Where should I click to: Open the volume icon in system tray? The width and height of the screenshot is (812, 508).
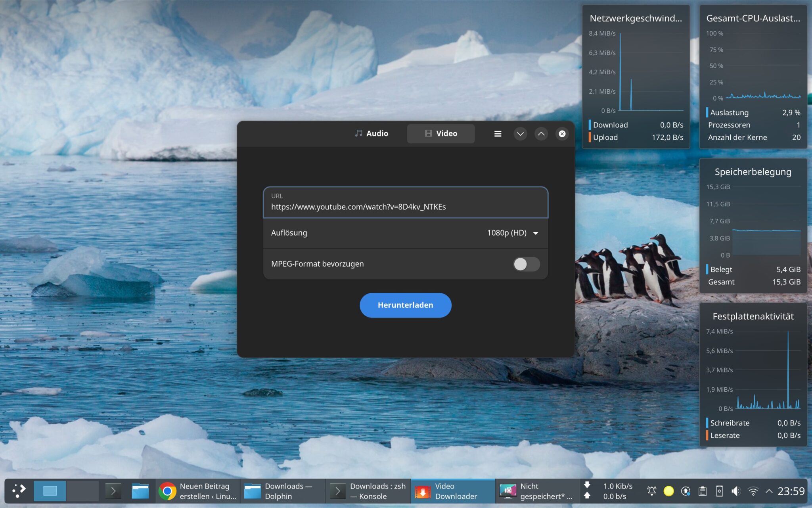tap(736, 491)
